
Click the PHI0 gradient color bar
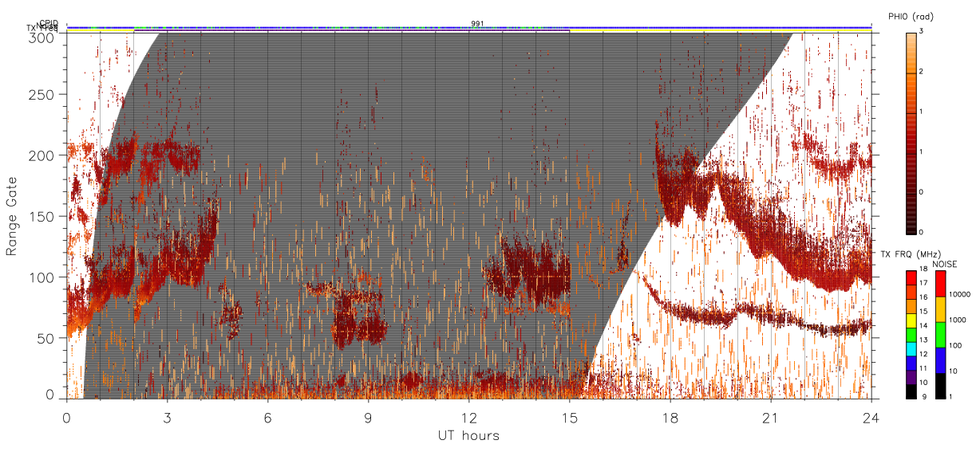[x=911, y=132]
